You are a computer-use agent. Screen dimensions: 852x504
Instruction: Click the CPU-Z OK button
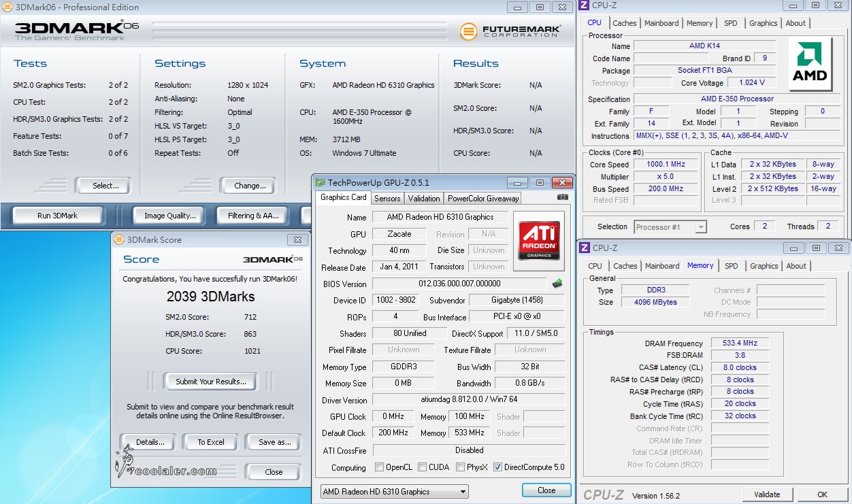[822, 494]
